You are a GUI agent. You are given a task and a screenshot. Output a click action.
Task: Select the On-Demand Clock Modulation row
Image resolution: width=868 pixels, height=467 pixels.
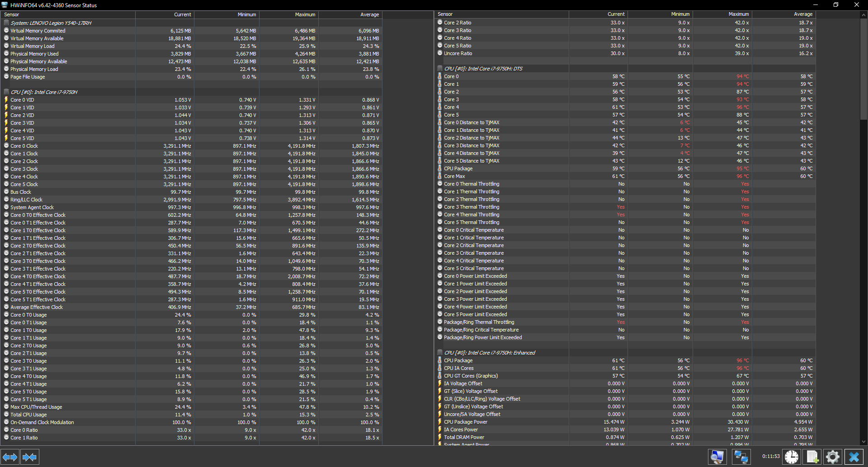tap(192, 422)
